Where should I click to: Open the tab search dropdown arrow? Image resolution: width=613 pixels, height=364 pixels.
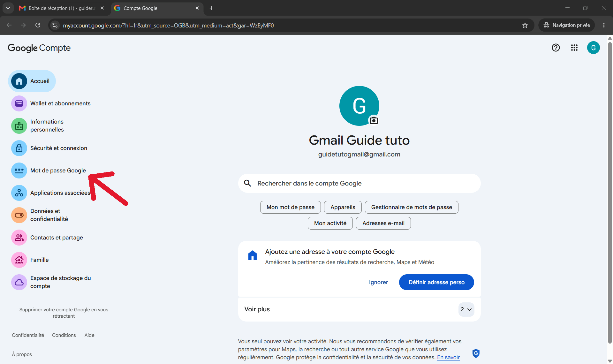(8, 8)
